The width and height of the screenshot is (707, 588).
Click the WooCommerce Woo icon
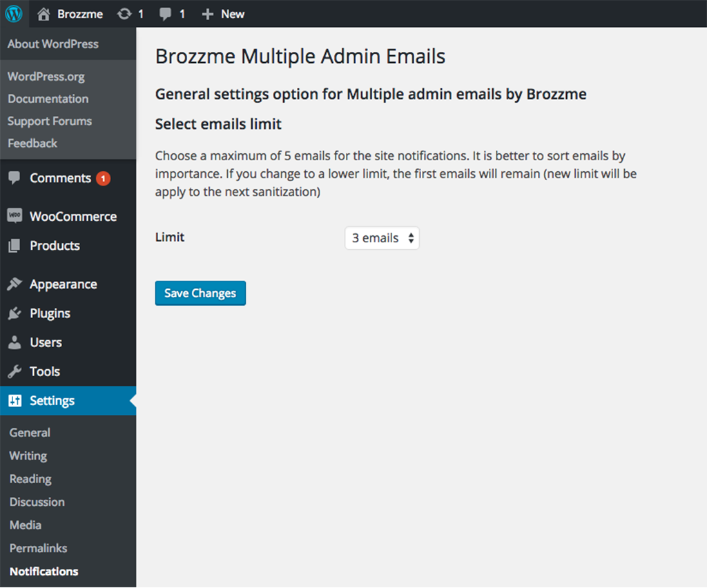click(14, 215)
